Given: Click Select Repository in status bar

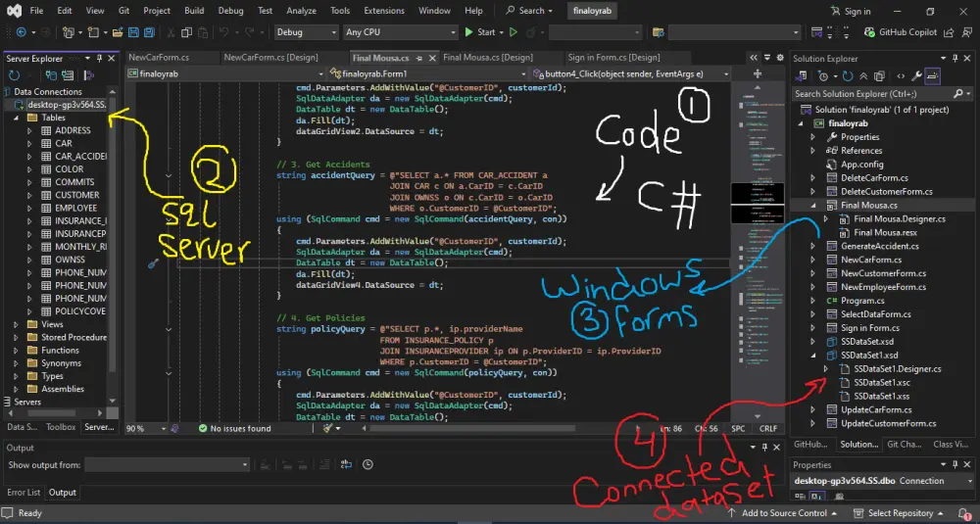Looking at the screenshot, I should [x=899, y=513].
